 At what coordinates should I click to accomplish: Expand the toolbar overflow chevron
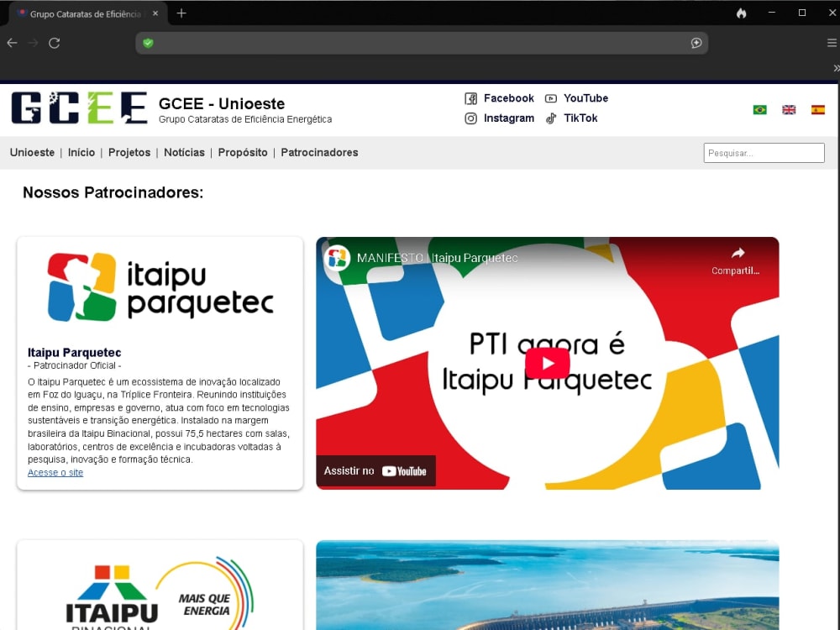837,68
